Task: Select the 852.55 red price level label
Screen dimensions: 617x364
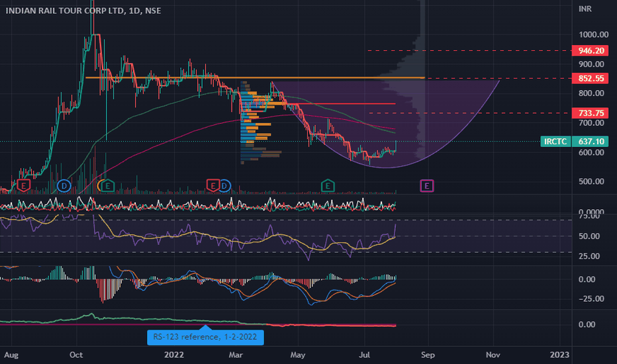Action: point(591,78)
